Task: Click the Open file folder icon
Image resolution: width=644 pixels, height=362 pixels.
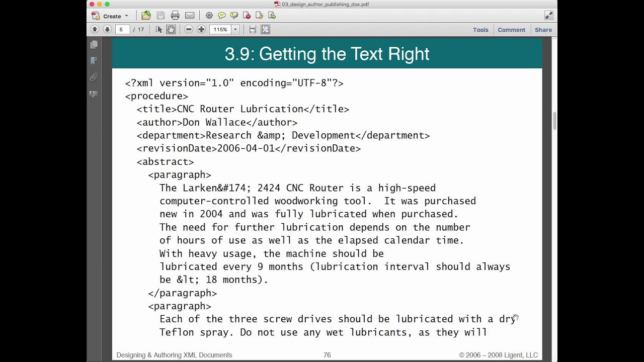Action: pos(146,16)
